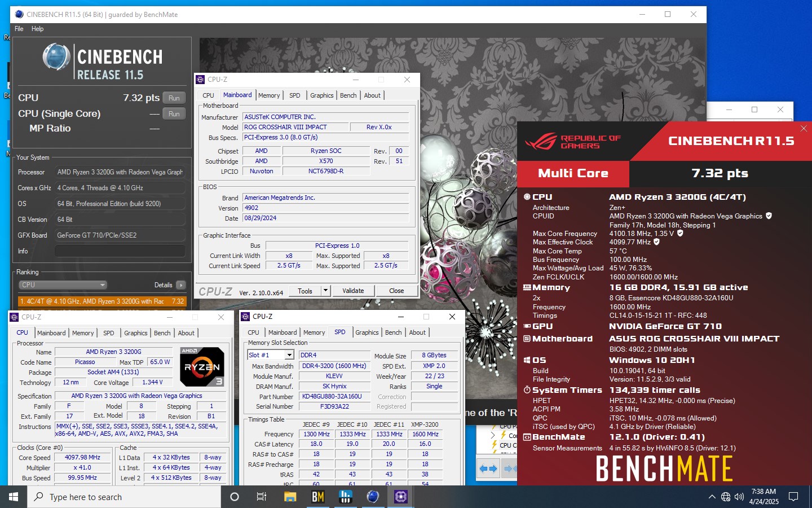Expand the Tools dropdown arrow in CPU-Z

click(325, 291)
